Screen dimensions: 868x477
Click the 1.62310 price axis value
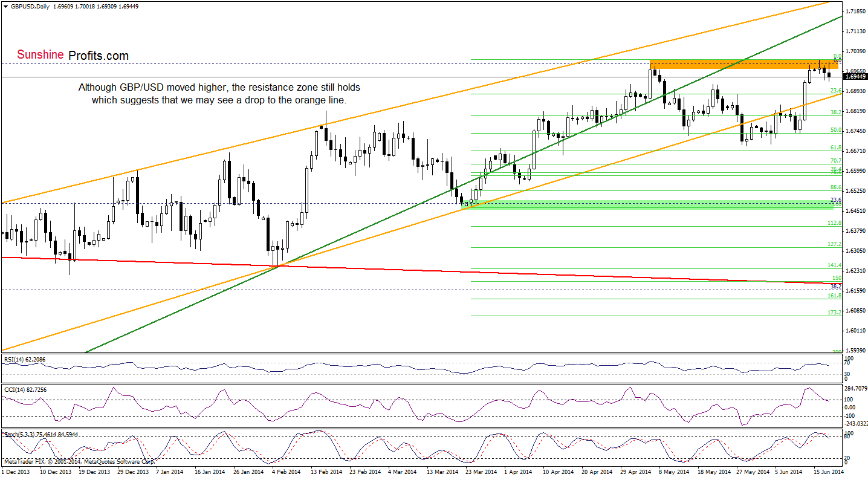tap(857, 270)
